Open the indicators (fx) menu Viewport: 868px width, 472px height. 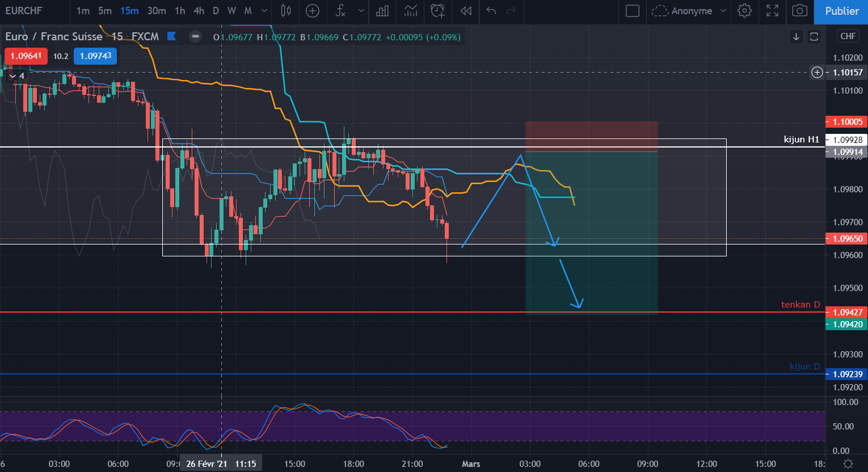coord(340,11)
